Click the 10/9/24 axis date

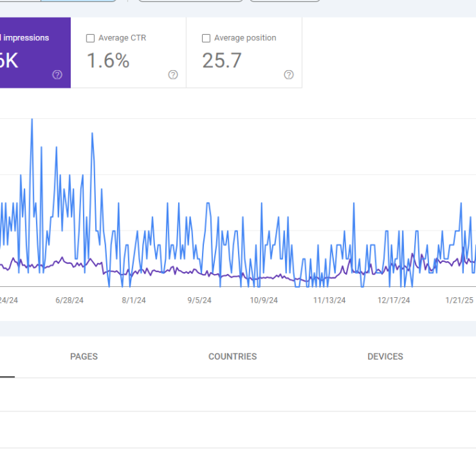(263, 300)
